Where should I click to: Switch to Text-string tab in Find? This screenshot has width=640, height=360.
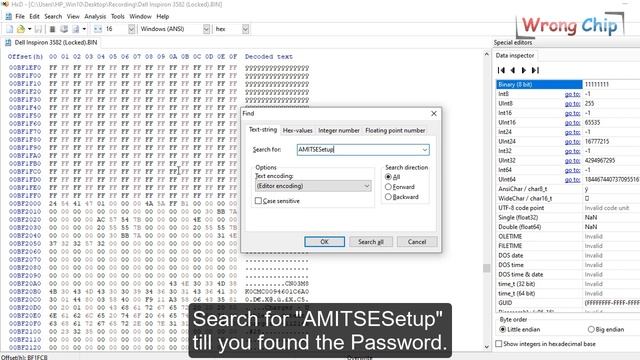coord(263,129)
